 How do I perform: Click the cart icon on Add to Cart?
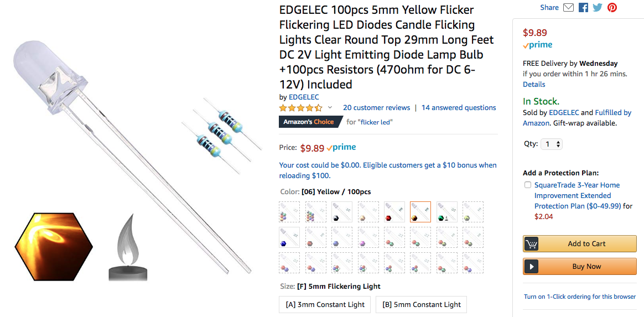coord(531,244)
